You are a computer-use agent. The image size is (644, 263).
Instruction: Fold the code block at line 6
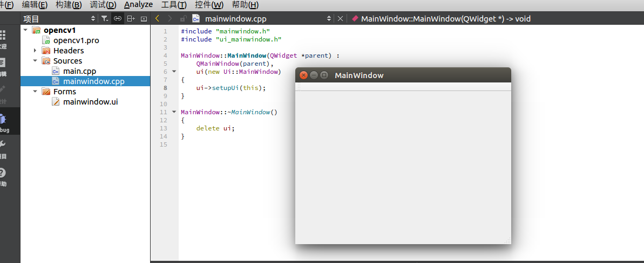[x=174, y=71]
